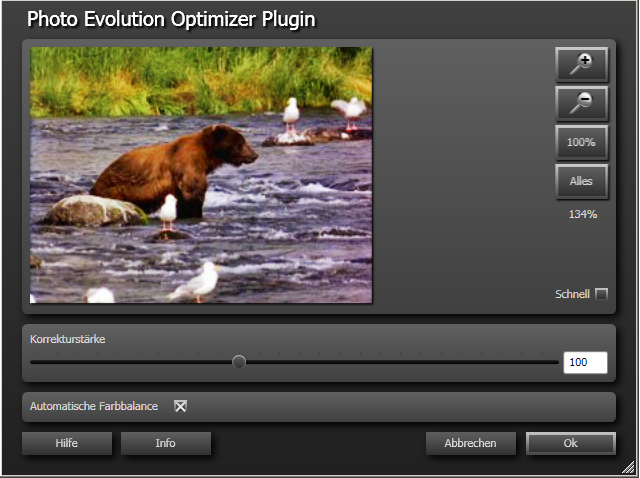Image resolution: width=640 pixels, height=478 pixels.
Task: Click the Korrekturstärke slider handle
Action: coord(239,362)
